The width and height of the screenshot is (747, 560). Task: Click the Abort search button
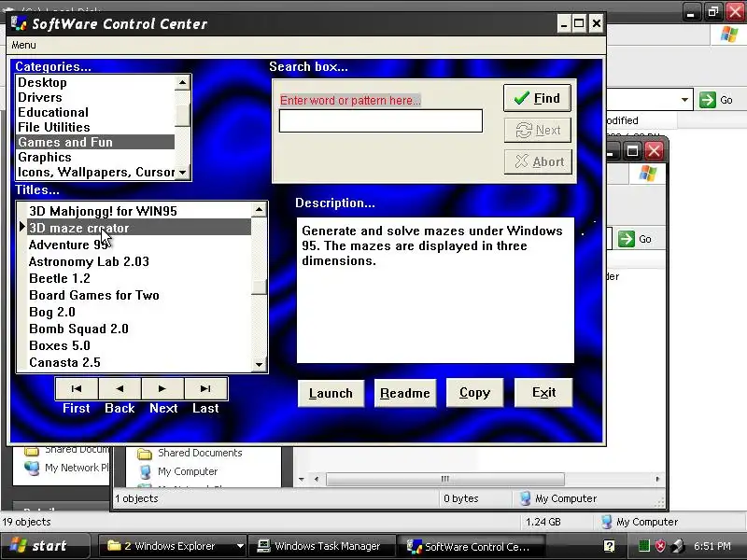tap(538, 161)
